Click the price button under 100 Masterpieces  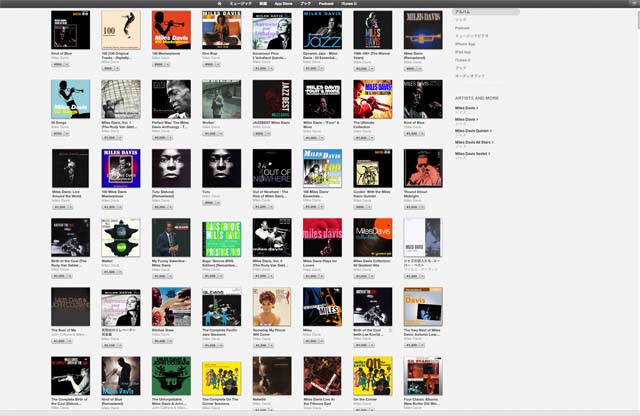click(x=160, y=64)
